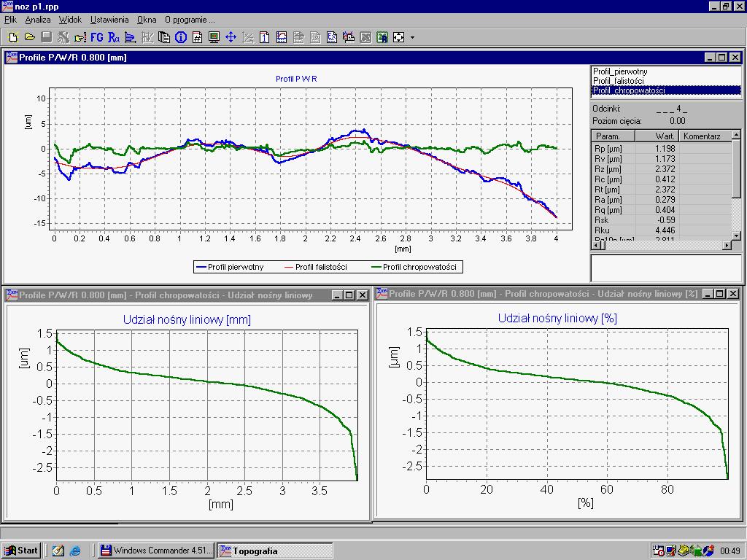The image size is (747, 560).
Task: Click the stacked pages icon in the toolbar
Action: click(164, 37)
